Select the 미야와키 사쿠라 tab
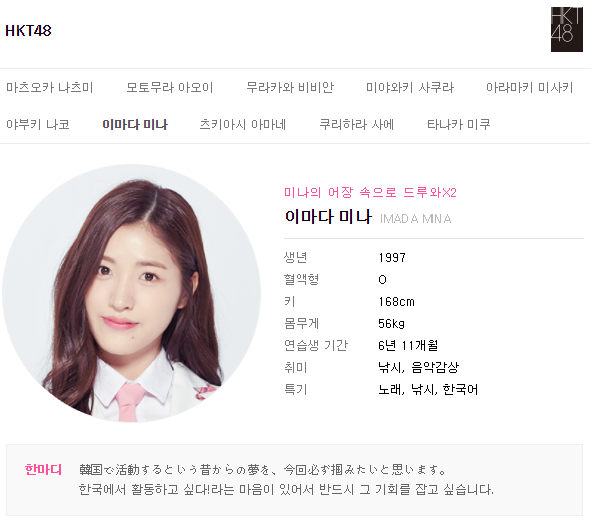This screenshot has height=523, width=596. (410, 88)
